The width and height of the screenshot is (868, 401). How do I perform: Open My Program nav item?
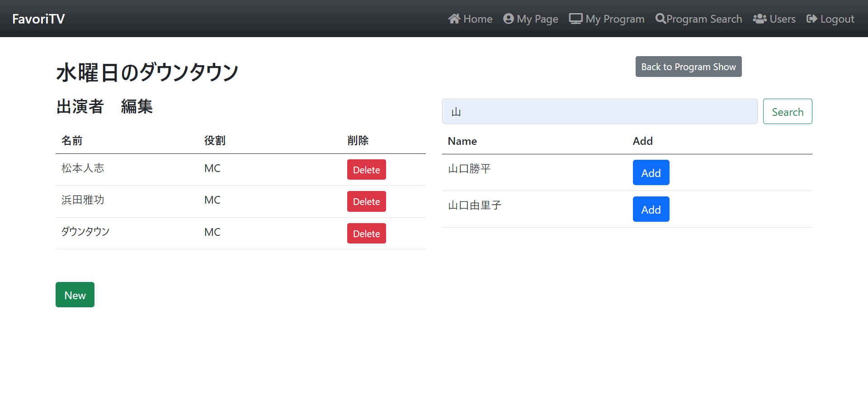coord(607,19)
